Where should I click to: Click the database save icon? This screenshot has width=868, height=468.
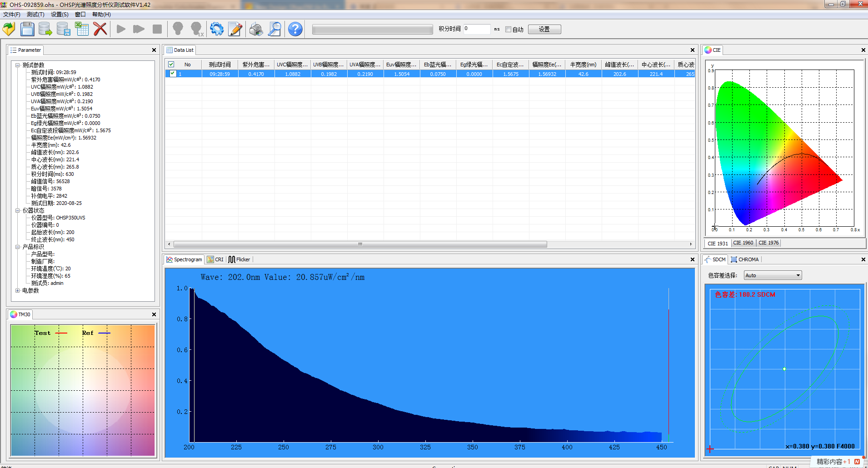(x=64, y=29)
